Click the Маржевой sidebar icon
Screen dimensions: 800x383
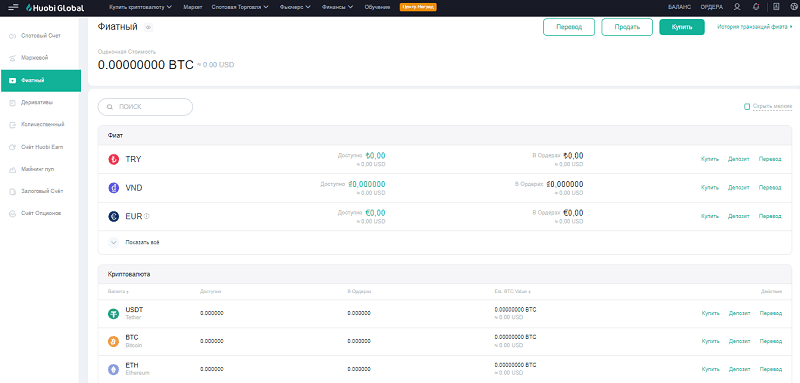13,58
